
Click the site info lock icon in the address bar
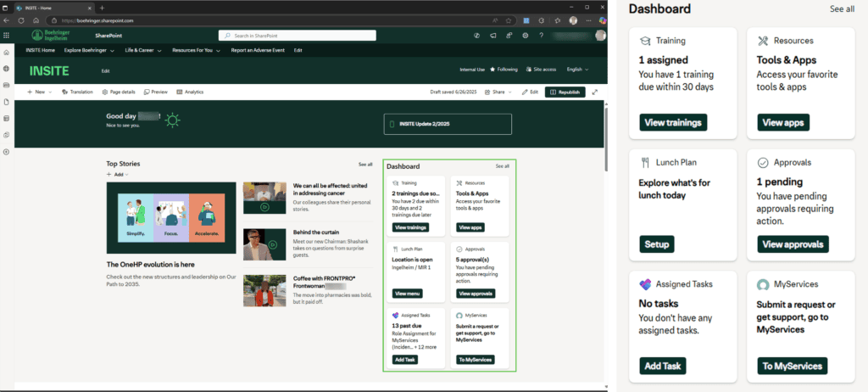54,20
